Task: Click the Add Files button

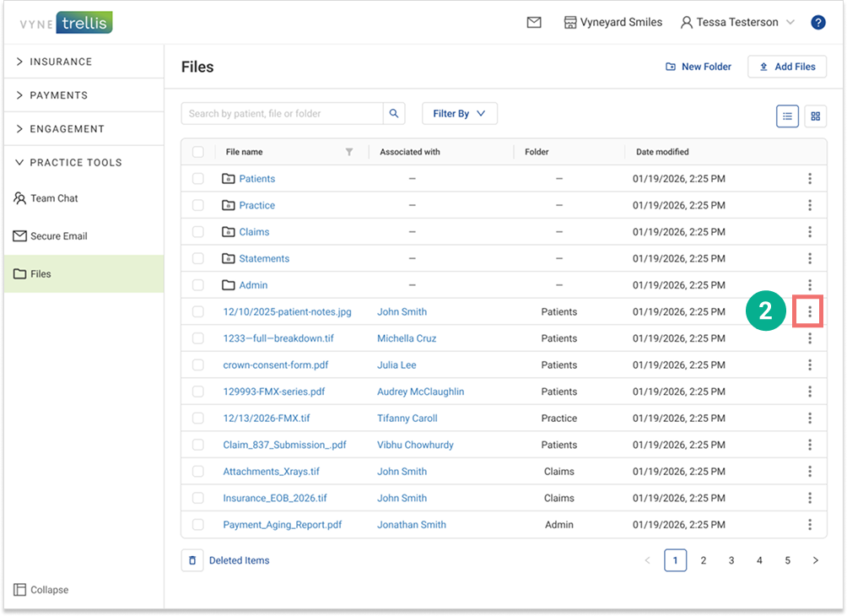Action: [x=786, y=67]
